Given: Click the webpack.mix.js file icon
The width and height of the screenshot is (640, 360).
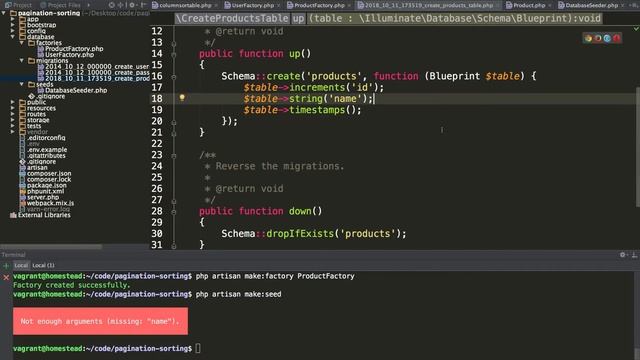Looking at the screenshot, I should pyautogui.click(x=22, y=203).
